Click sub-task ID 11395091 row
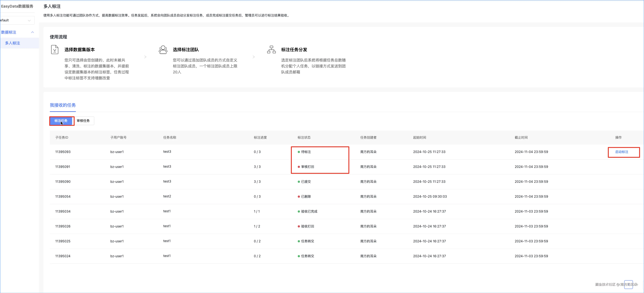This screenshot has height=293, width=644. [x=63, y=167]
